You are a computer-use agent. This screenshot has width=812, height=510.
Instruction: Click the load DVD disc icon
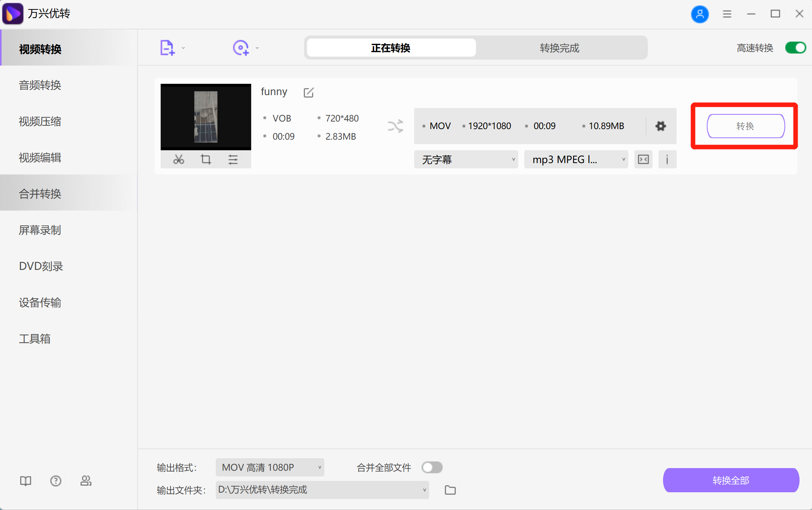(x=241, y=47)
